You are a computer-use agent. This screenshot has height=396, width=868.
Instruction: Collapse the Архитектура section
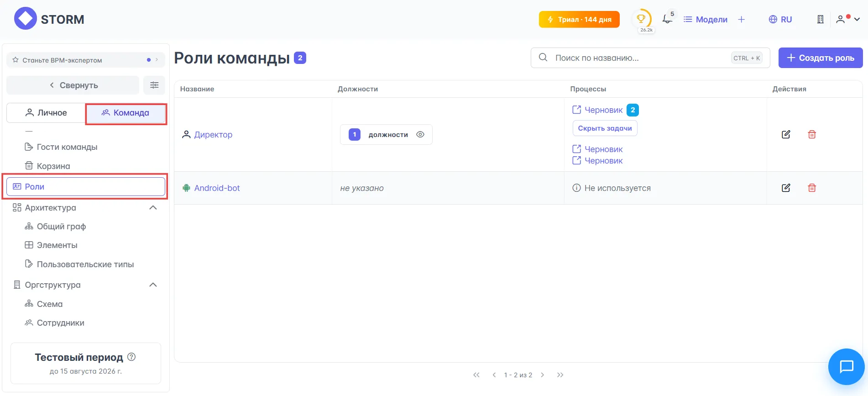(x=153, y=207)
